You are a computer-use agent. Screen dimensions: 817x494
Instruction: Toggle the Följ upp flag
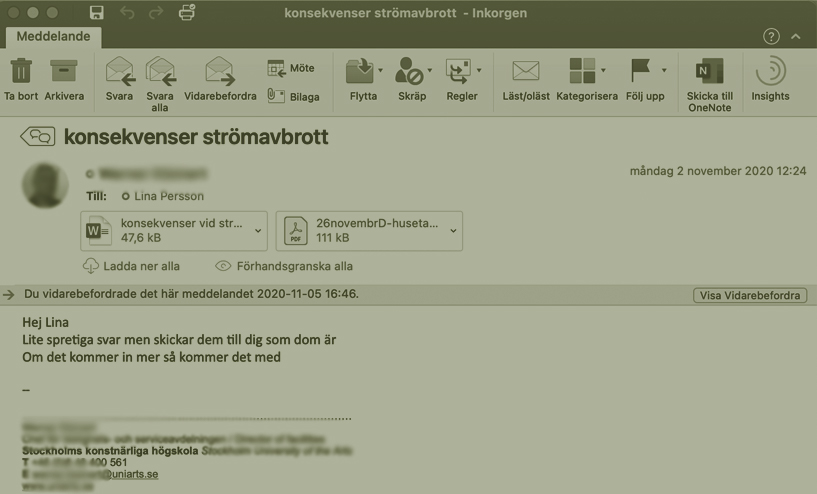(640, 71)
